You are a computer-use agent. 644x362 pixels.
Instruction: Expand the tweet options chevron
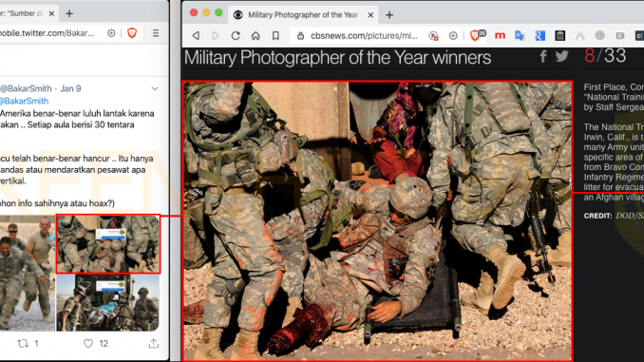coord(155,88)
